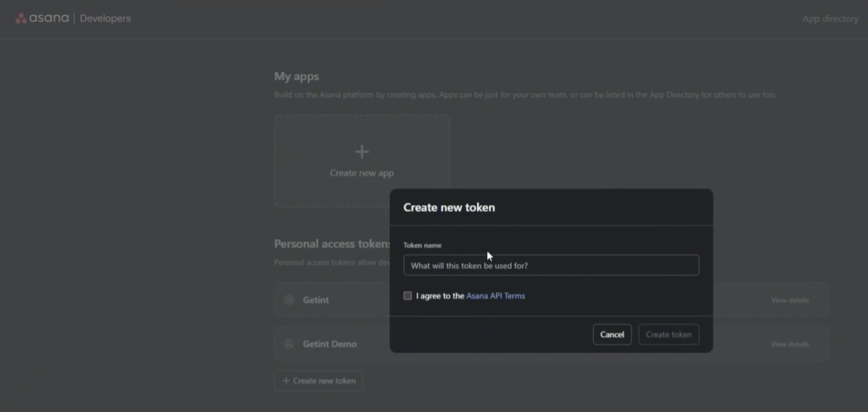Click the Personal access tokens heading
868x412 pixels.
point(332,244)
